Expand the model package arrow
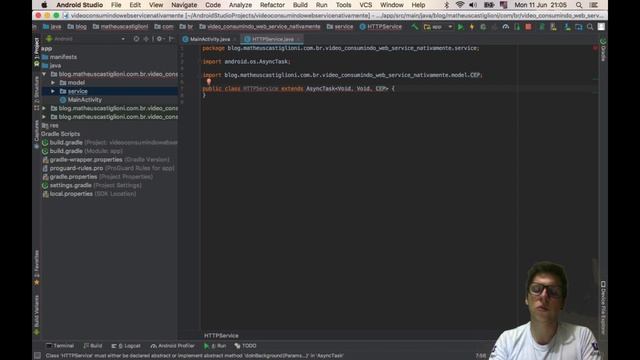This screenshot has height=360, width=640. pyautogui.click(x=53, y=82)
